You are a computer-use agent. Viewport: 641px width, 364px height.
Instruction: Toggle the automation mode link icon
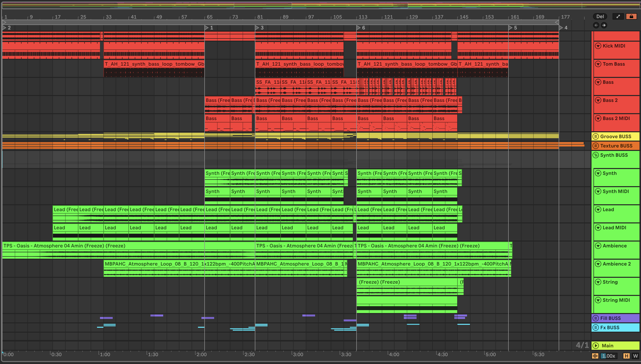tap(618, 16)
